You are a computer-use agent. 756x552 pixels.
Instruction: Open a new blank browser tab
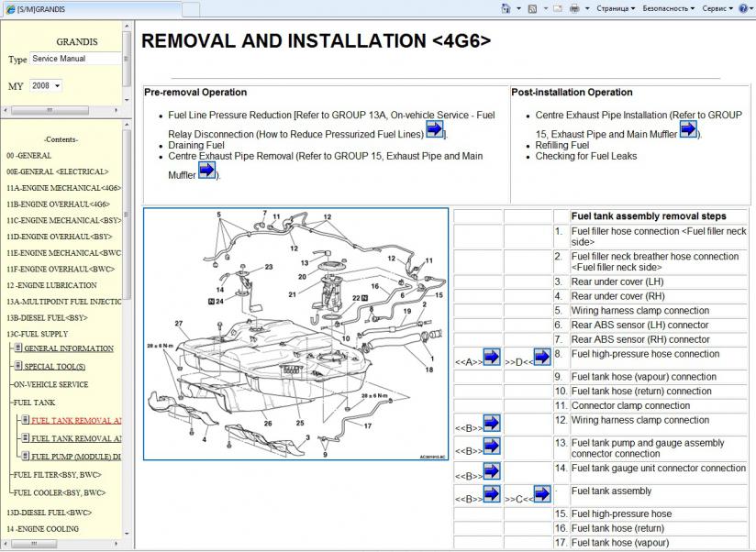click(191, 9)
